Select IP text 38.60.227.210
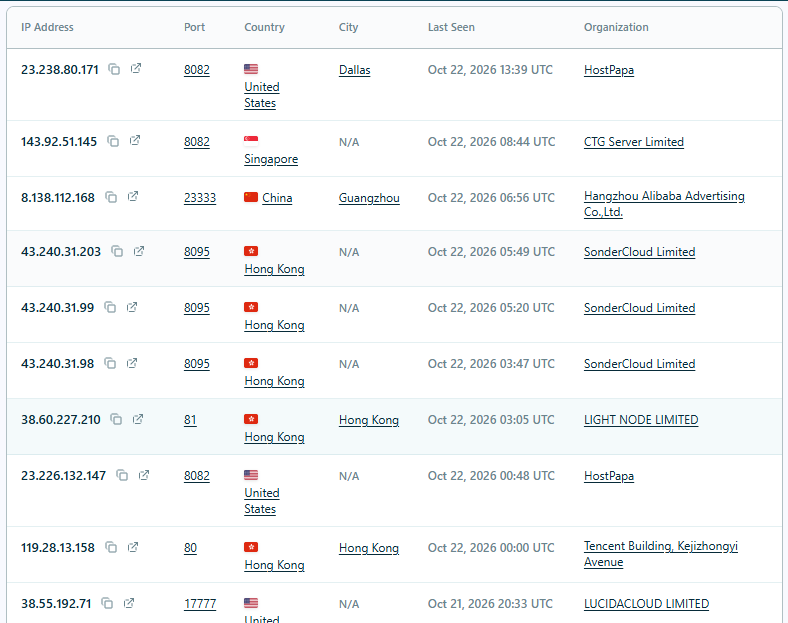This screenshot has height=623, width=788. [x=61, y=420]
